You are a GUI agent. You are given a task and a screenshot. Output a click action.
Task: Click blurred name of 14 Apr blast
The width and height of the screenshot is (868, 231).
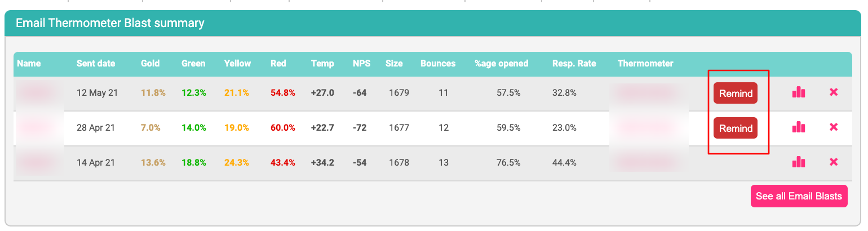[37, 162]
